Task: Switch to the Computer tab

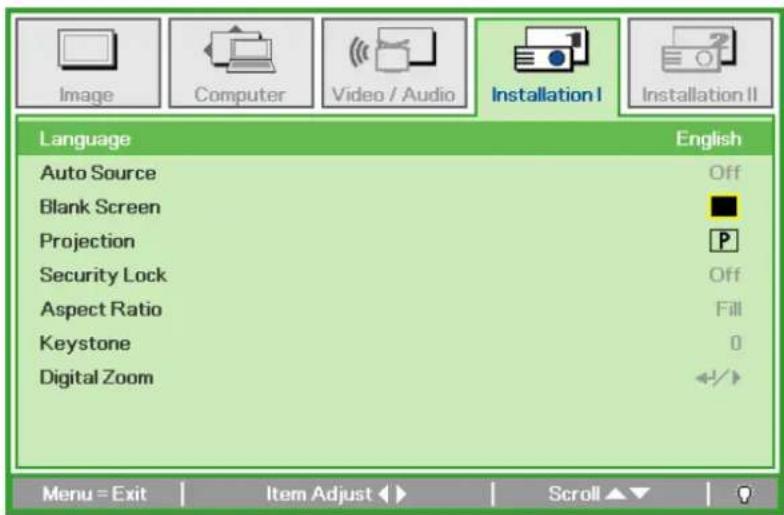Action: (x=241, y=63)
